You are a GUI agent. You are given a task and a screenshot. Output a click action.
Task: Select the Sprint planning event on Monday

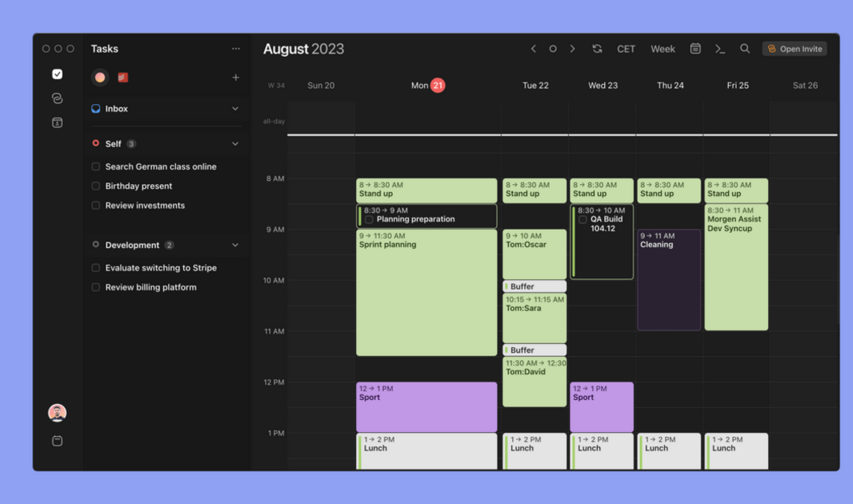(x=426, y=292)
